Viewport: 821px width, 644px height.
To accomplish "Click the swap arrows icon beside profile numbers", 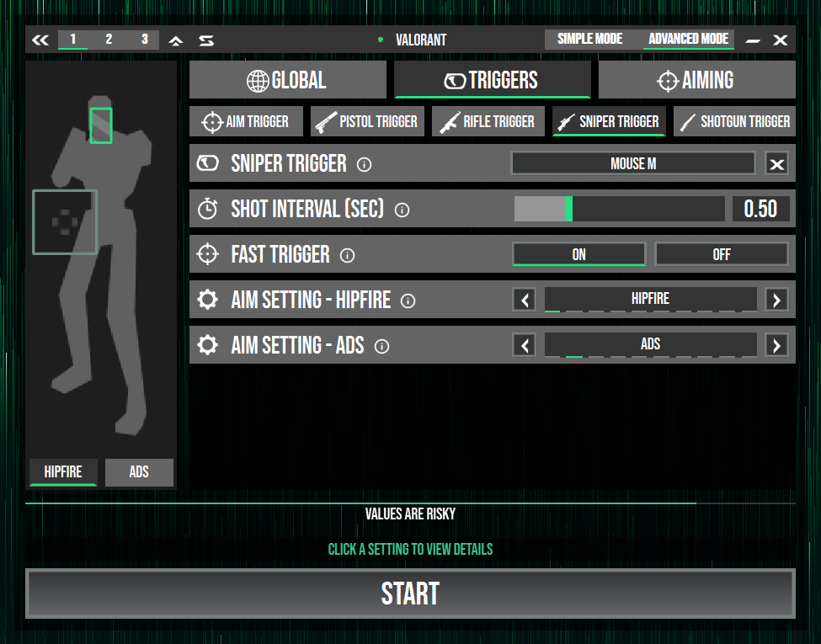I will (x=205, y=40).
